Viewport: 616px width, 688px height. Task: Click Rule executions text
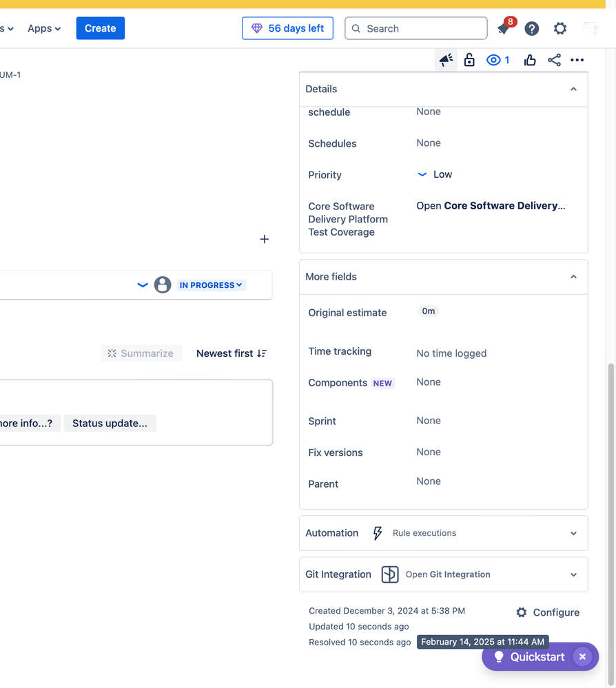pos(424,533)
